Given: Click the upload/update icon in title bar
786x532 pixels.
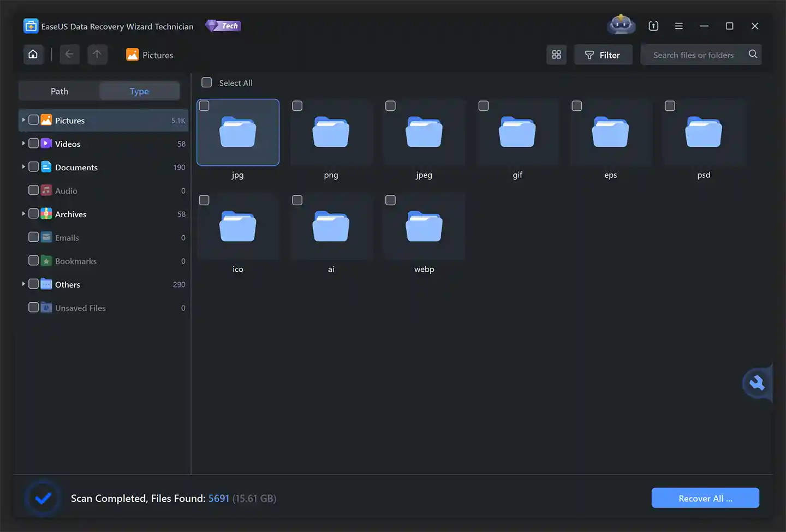Looking at the screenshot, I should (653, 26).
